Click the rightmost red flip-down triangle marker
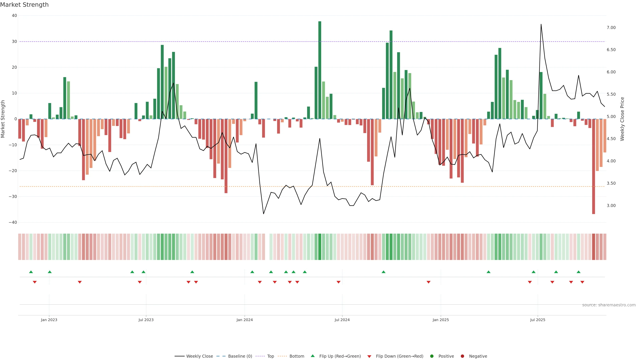Image resolution: width=644 pixels, height=362 pixels. [x=582, y=282]
